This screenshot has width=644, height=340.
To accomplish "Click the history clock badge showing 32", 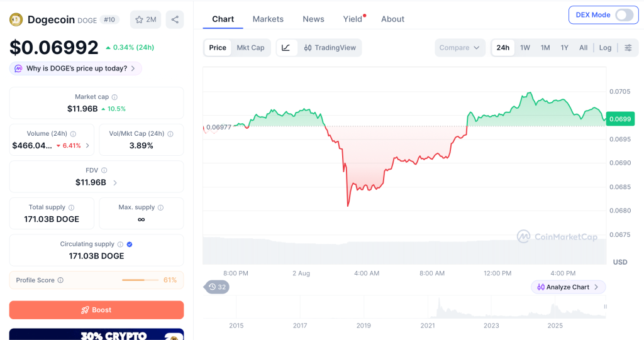I will pos(217,287).
